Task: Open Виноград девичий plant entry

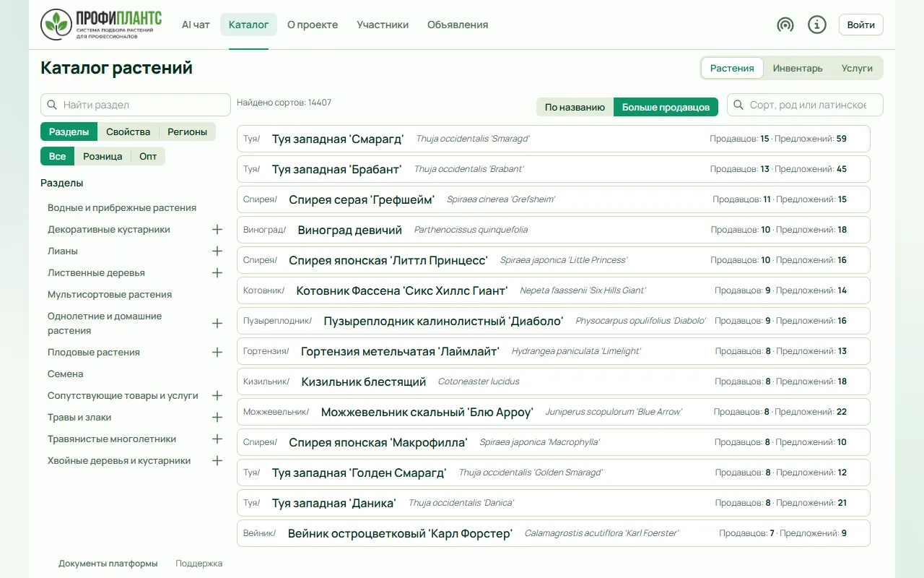Action: coord(554,230)
